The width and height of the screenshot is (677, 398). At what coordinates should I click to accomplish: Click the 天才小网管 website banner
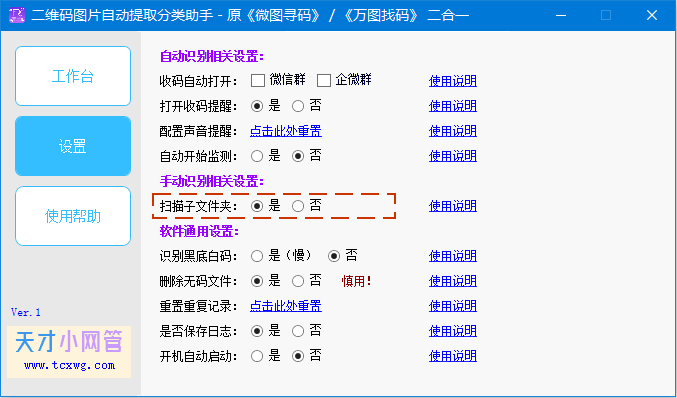[x=69, y=352]
